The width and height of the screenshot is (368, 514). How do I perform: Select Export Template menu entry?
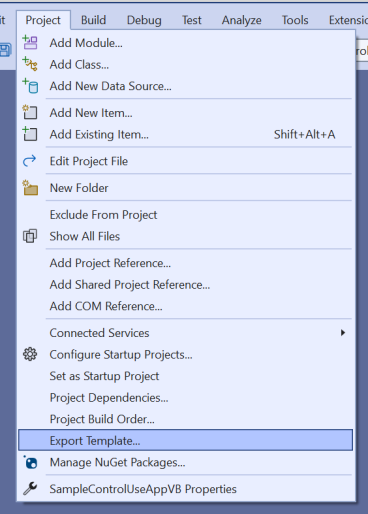point(185,440)
